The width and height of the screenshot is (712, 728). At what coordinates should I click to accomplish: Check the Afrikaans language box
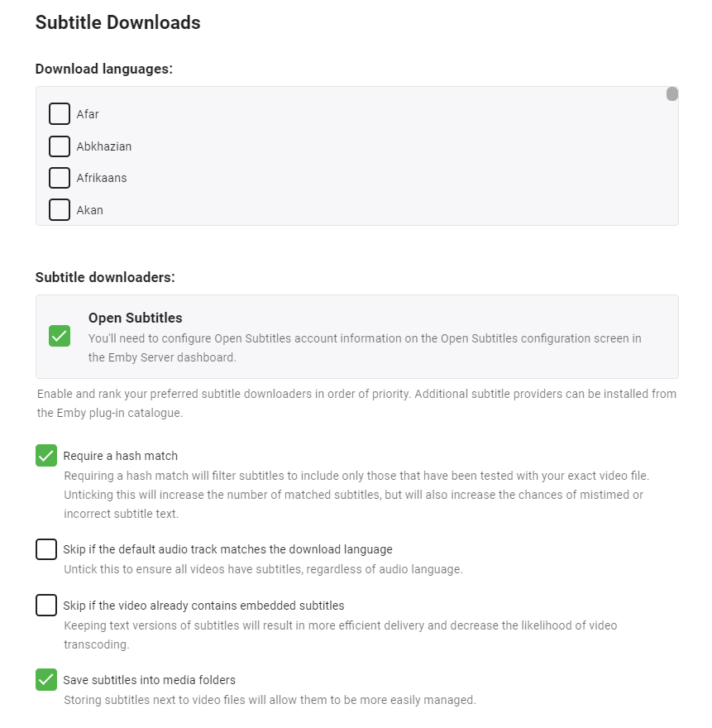click(x=60, y=178)
